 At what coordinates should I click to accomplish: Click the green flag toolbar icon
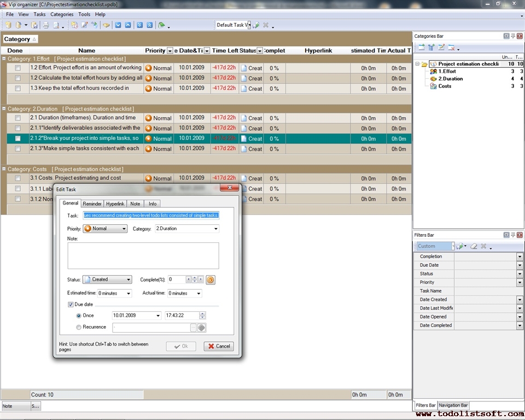click(x=161, y=25)
